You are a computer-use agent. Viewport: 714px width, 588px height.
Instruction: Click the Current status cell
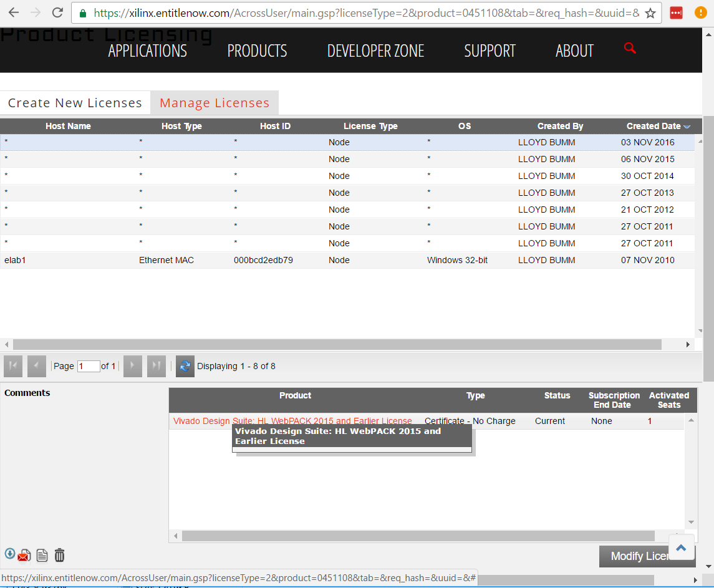point(549,421)
